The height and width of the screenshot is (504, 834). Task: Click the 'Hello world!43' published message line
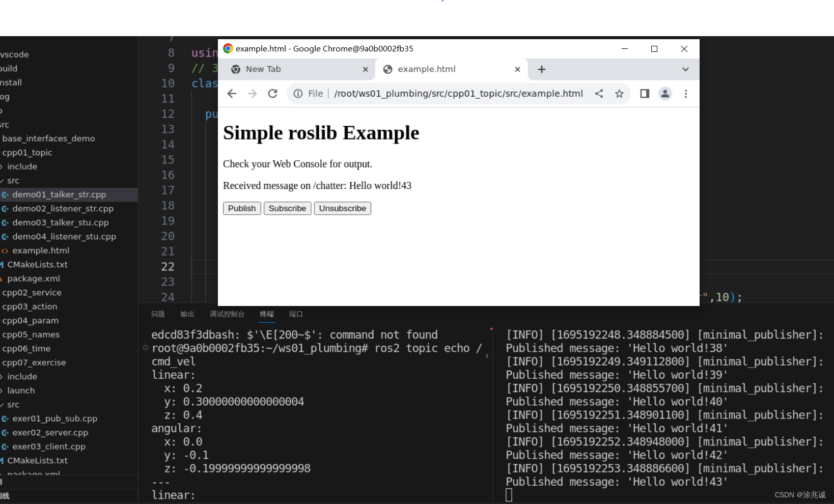click(x=617, y=482)
